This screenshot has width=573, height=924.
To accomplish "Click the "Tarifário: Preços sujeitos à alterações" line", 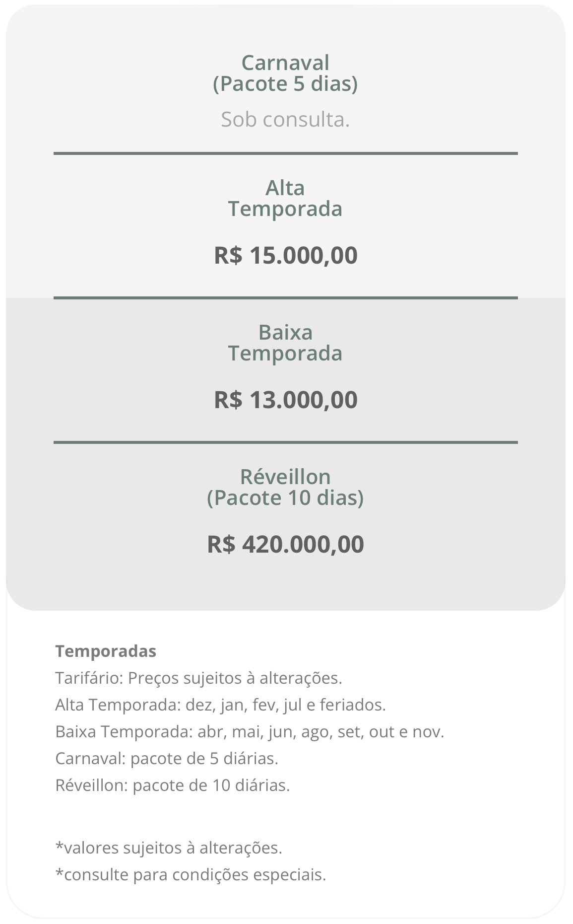I will pyautogui.click(x=198, y=678).
